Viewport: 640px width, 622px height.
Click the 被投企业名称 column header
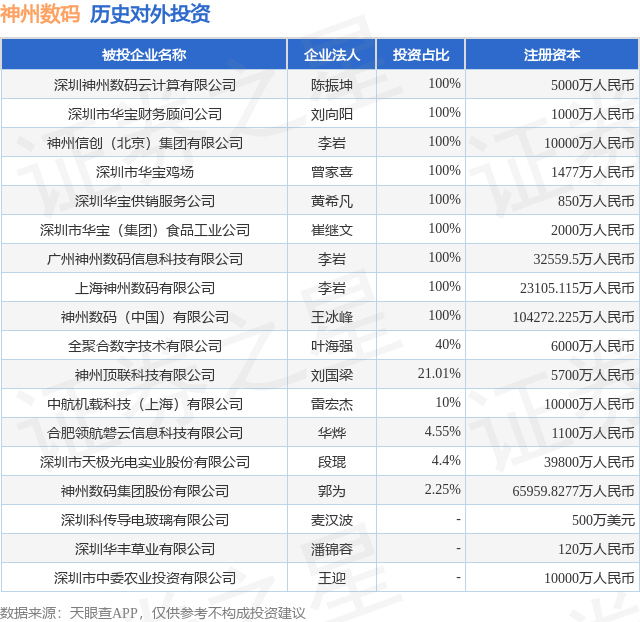[144, 55]
